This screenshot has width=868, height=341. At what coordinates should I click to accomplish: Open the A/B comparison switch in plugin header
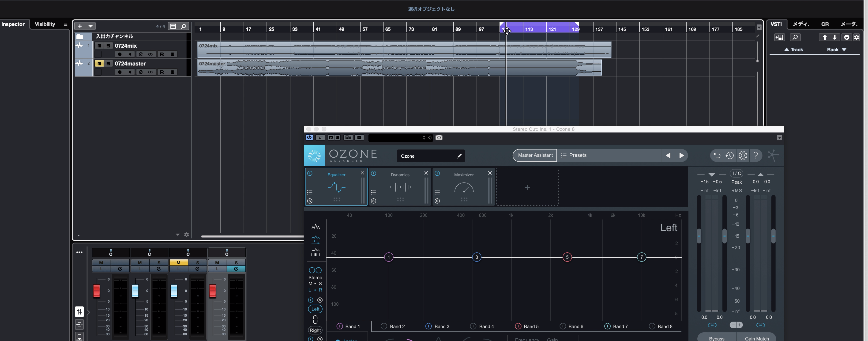[x=348, y=137]
